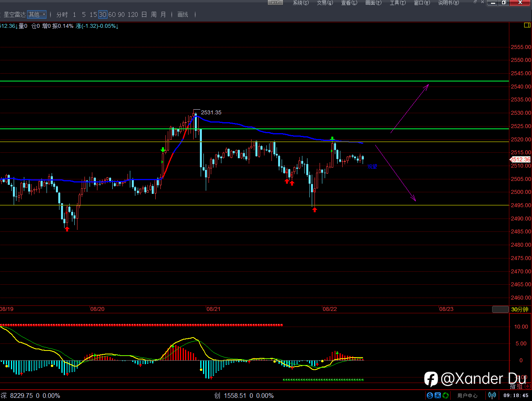Image resolution: width=532 pixels, height=401 pixels.
Task: Click the green circular refresh status icon
Action: (446, 396)
